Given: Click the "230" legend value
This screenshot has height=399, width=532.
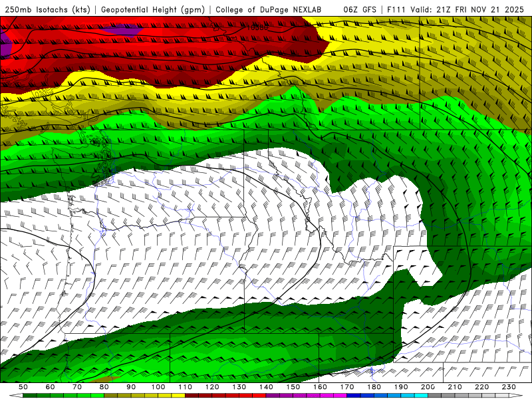Looking at the screenshot, I should point(509,387).
